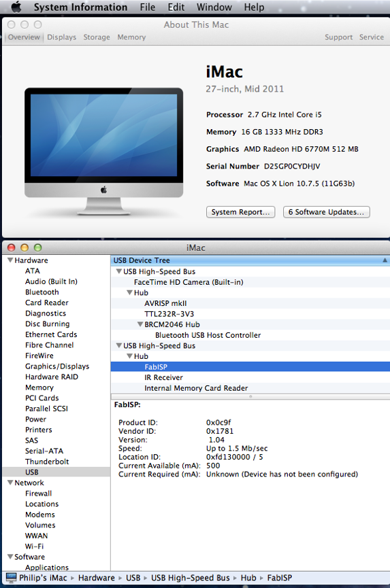Select FireWire in sidebar

click(x=39, y=355)
